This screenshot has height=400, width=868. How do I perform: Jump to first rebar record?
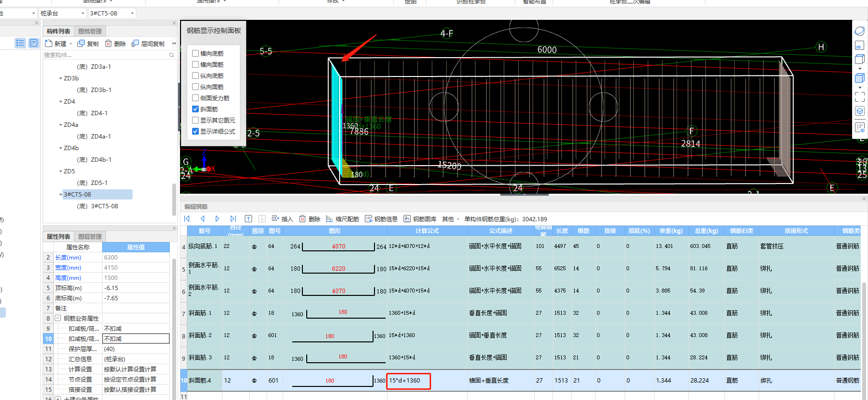tap(187, 219)
